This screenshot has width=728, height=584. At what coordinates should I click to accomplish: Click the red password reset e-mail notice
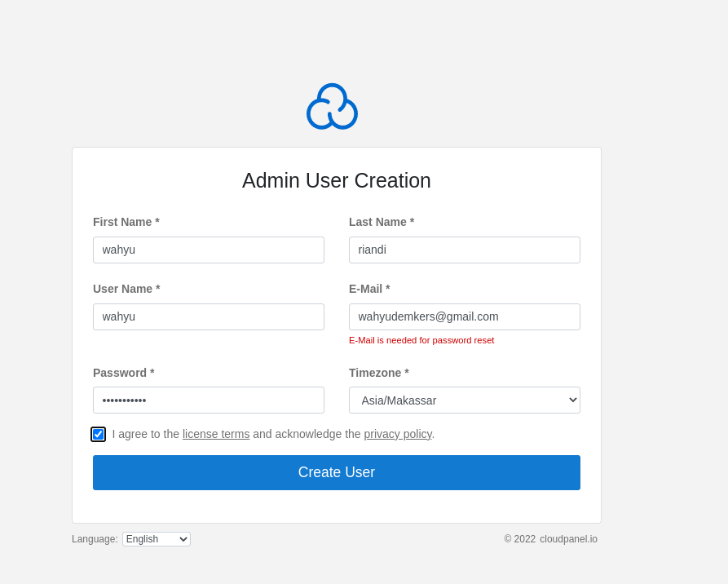click(x=421, y=340)
